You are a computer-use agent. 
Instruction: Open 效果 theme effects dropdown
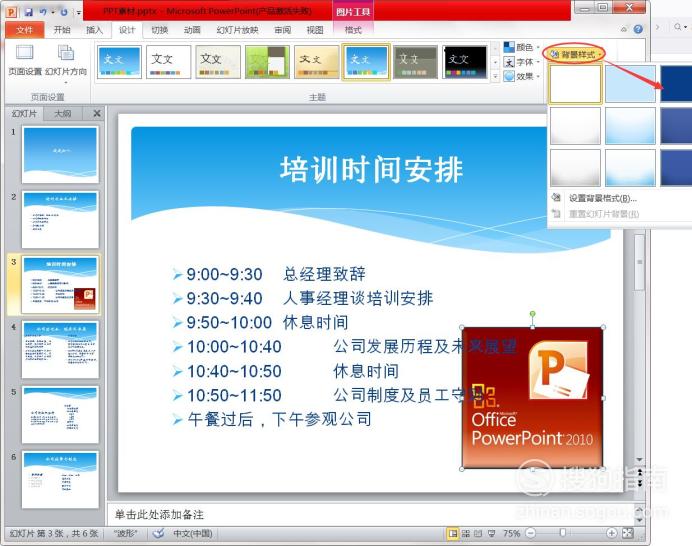click(522, 76)
